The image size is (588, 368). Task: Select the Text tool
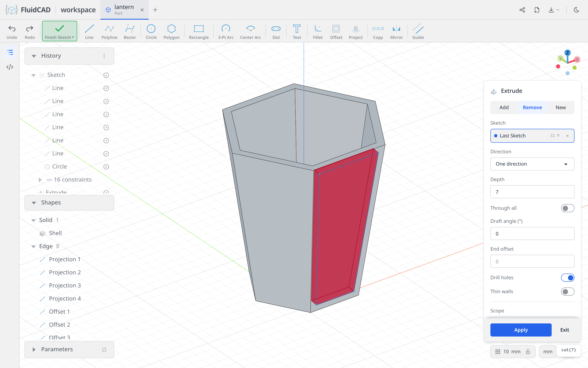297,31
